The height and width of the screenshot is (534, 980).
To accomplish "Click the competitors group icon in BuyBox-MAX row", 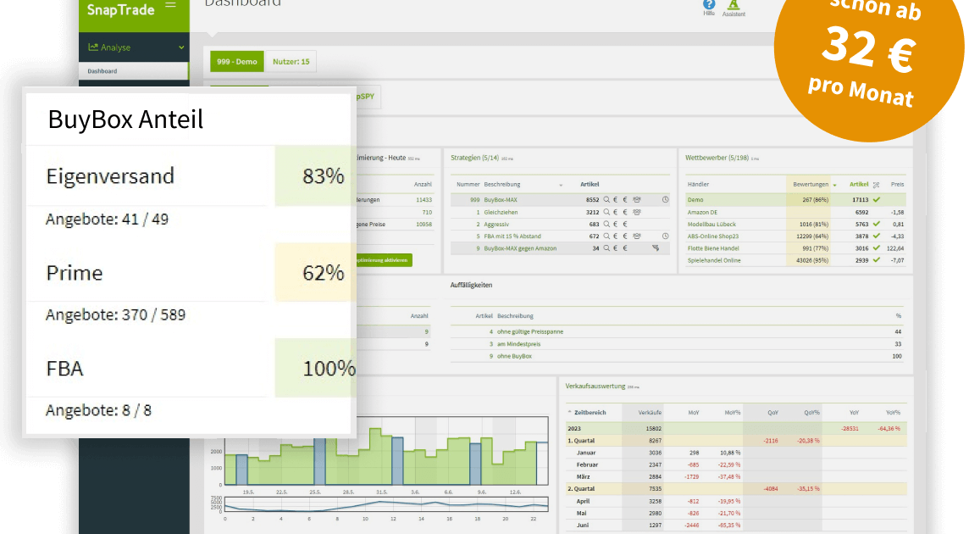I will (637, 200).
